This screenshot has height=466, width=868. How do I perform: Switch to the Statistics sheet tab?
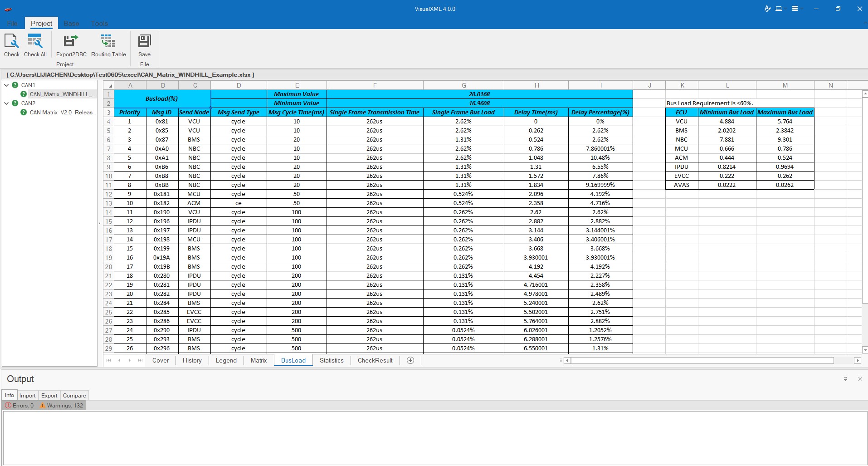tap(332, 360)
